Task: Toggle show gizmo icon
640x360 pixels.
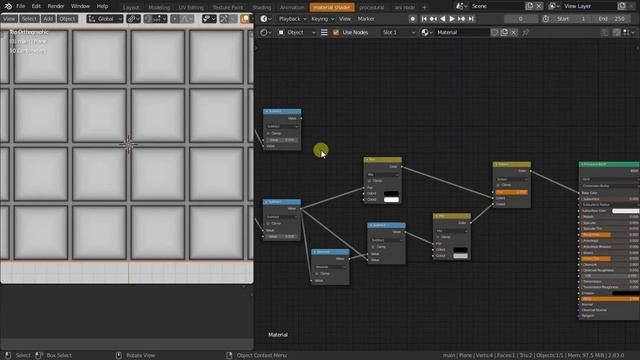Action: 224,19
